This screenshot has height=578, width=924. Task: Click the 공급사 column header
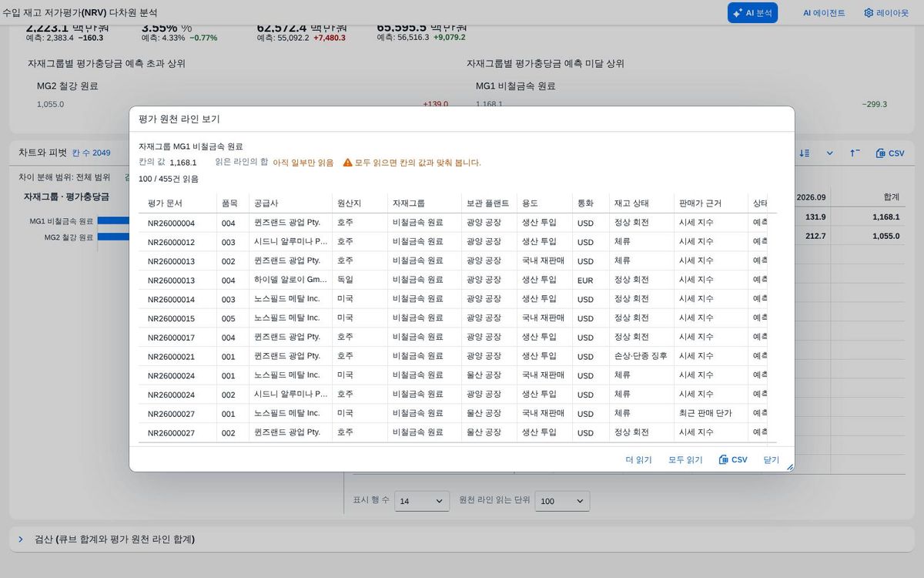pos(290,203)
